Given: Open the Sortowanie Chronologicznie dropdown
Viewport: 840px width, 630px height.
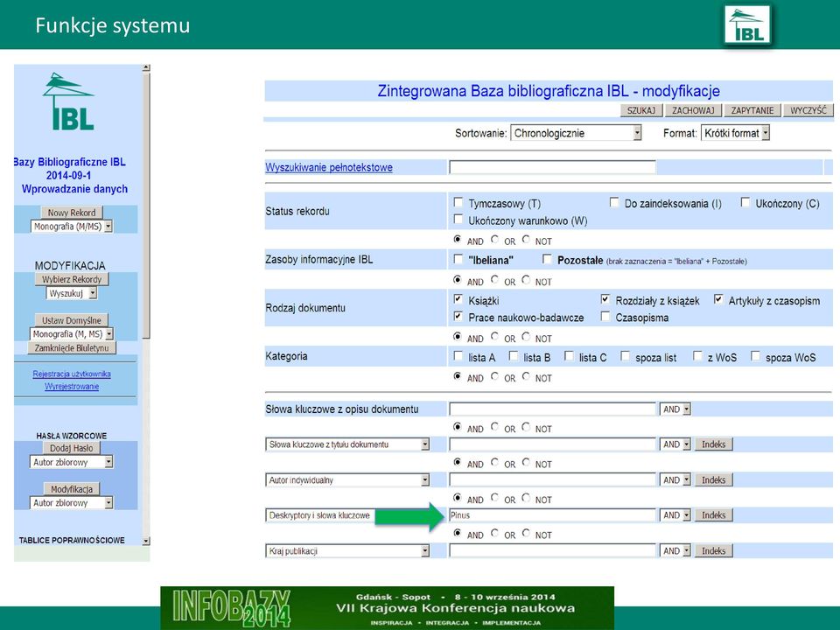Looking at the screenshot, I should pyautogui.click(x=576, y=133).
